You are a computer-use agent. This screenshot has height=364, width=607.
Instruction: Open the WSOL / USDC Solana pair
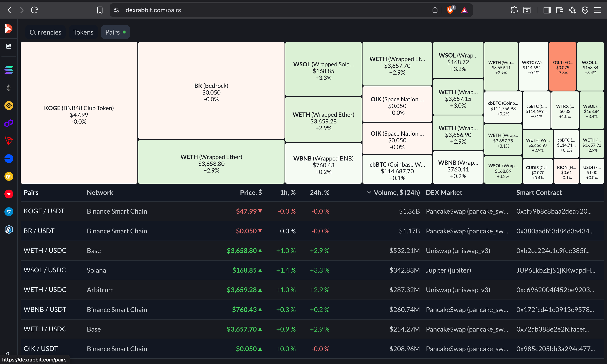coord(45,270)
